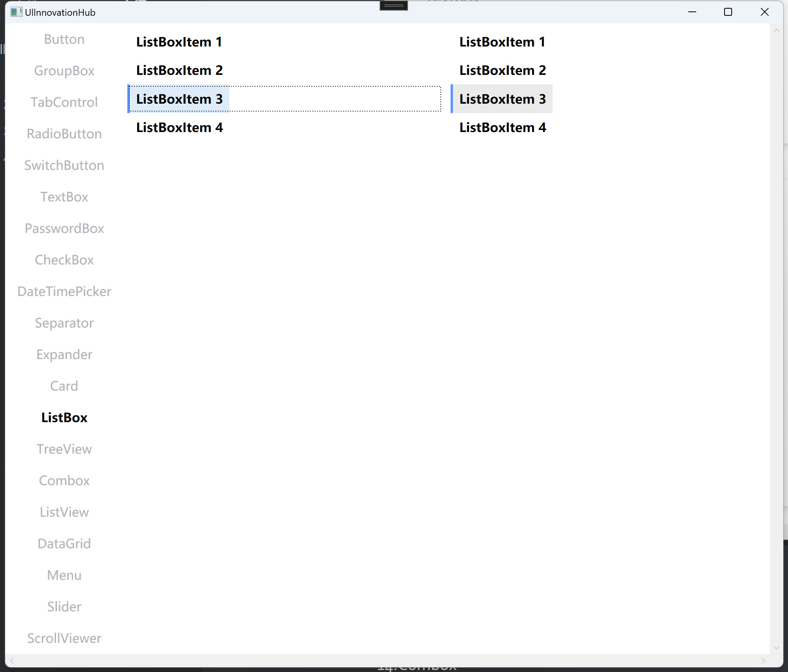Navigate to PasswordBox page

pos(64,228)
